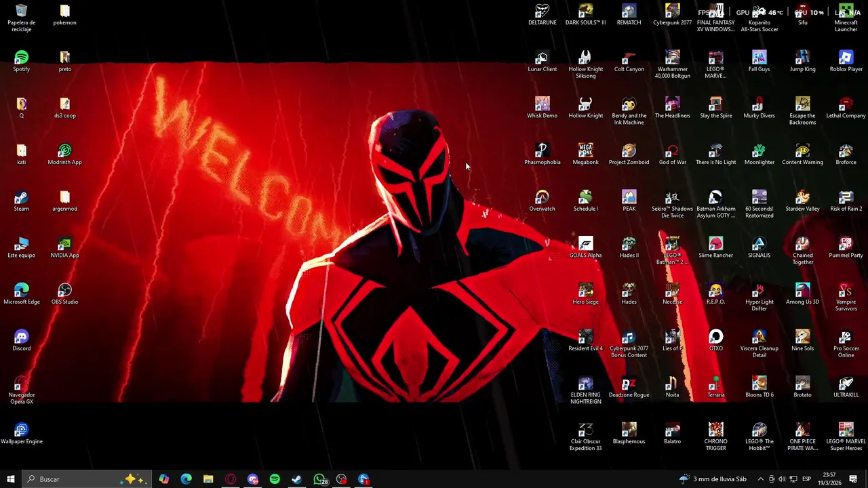The height and width of the screenshot is (488, 868).
Task: Select the R.E.P.O. game shortcut
Action: pyautogui.click(x=715, y=293)
